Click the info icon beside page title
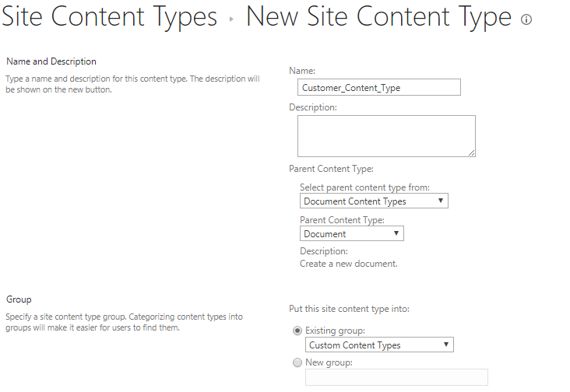This screenshot has width=570, height=392. tap(526, 19)
